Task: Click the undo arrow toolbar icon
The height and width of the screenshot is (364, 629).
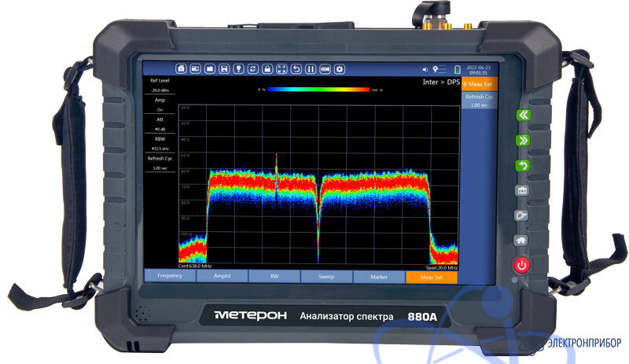Action: click(296, 69)
